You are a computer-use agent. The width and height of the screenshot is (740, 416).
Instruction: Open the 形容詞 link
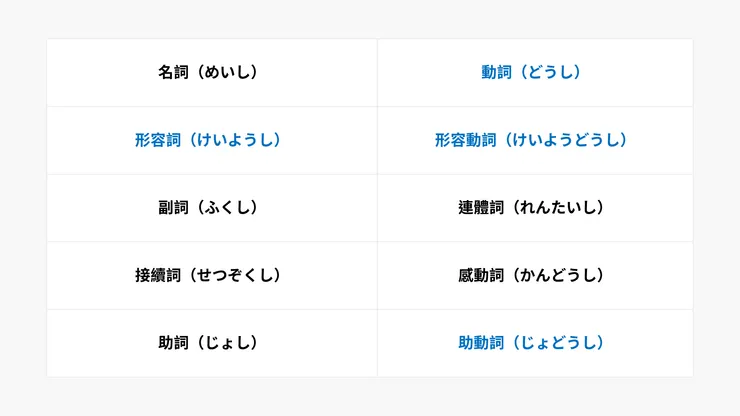pos(158,140)
